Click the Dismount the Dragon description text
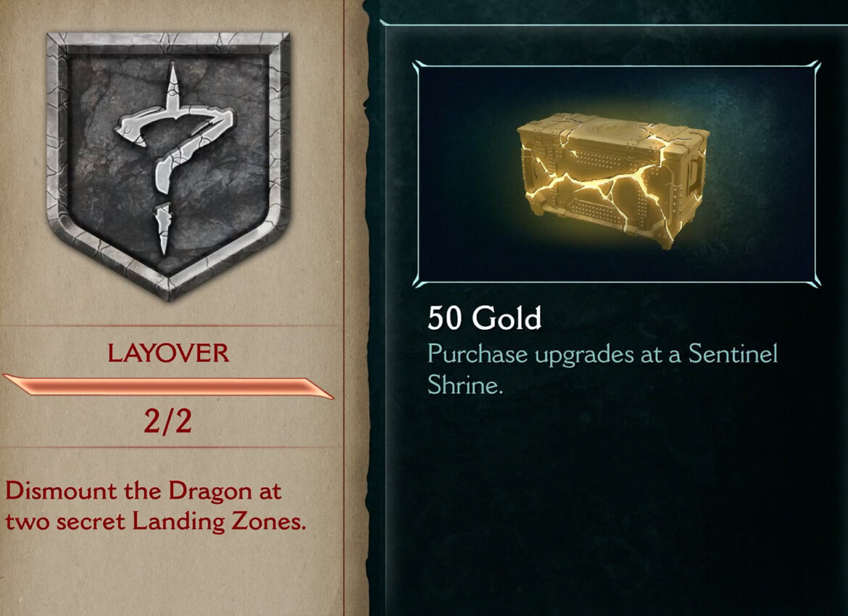This screenshot has width=848, height=616. coord(156,506)
